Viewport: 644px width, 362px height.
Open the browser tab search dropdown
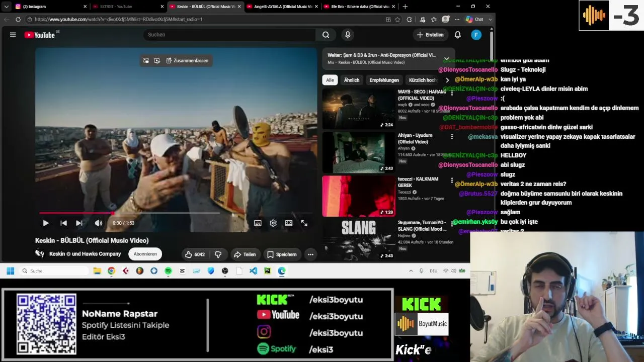(6, 7)
